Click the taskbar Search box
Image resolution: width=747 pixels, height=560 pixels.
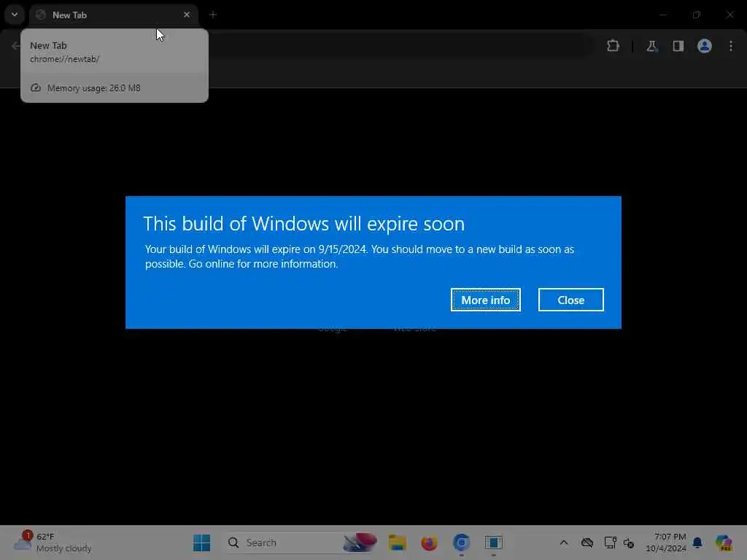pyautogui.click(x=302, y=542)
